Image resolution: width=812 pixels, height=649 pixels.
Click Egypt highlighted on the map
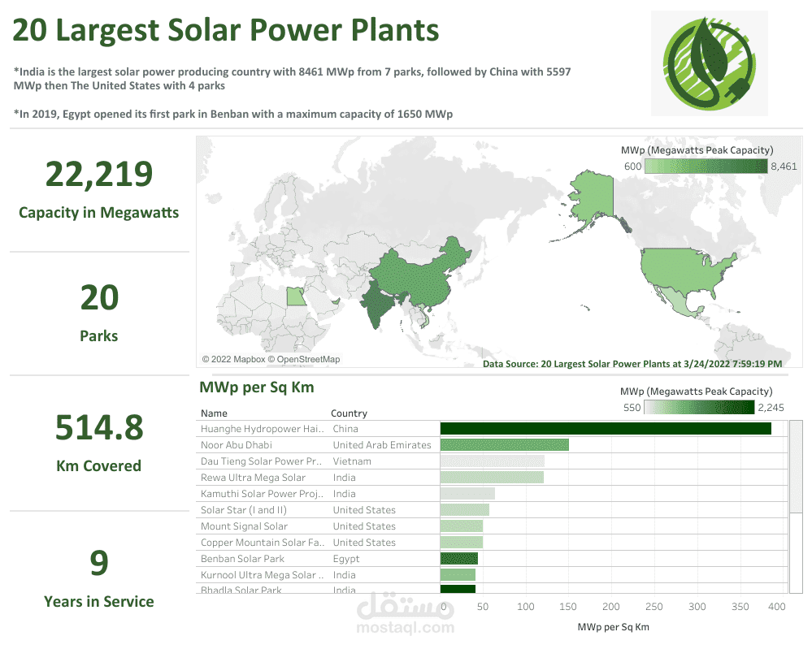click(x=296, y=297)
